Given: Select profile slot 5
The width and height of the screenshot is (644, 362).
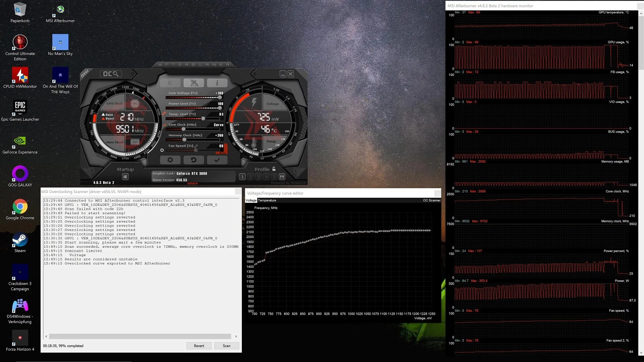Looking at the screenshot, I should point(274,177).
